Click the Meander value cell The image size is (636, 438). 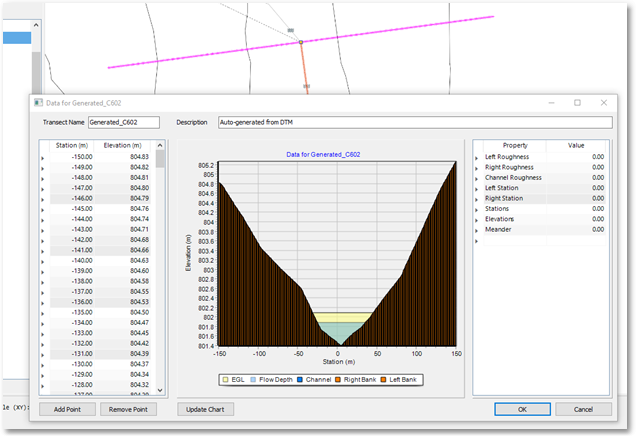(576, 229)
